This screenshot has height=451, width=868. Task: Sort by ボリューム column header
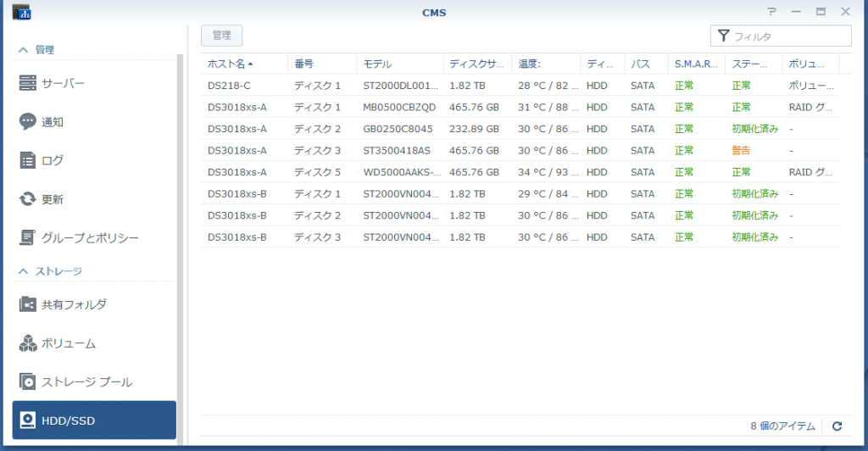click(810, 64)
